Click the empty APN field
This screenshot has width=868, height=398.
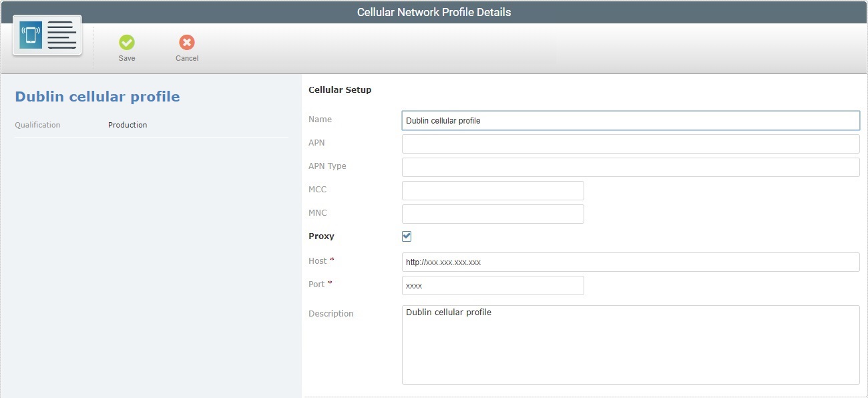coord(630,144)
